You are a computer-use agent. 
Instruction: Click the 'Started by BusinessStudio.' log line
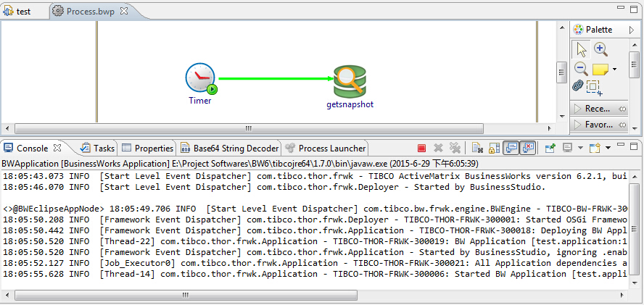[274, 187]
